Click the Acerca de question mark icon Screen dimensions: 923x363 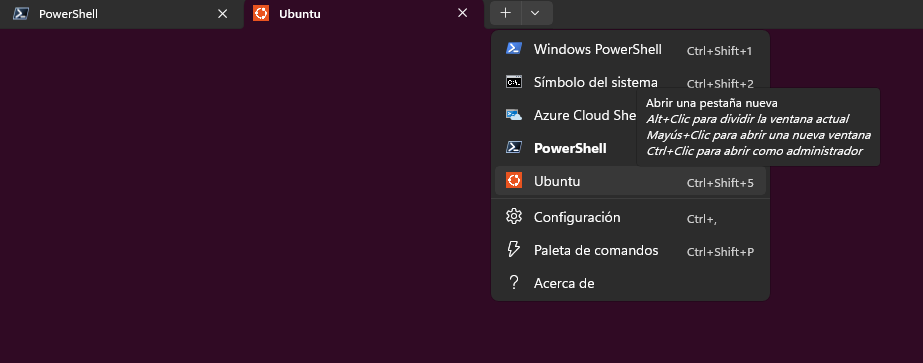514,283
